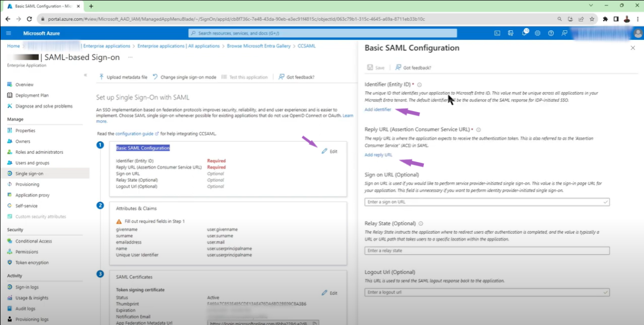Screen dimensions: 644x325
Task: Install the app using the address bar icon
Action: click(570, 19)
